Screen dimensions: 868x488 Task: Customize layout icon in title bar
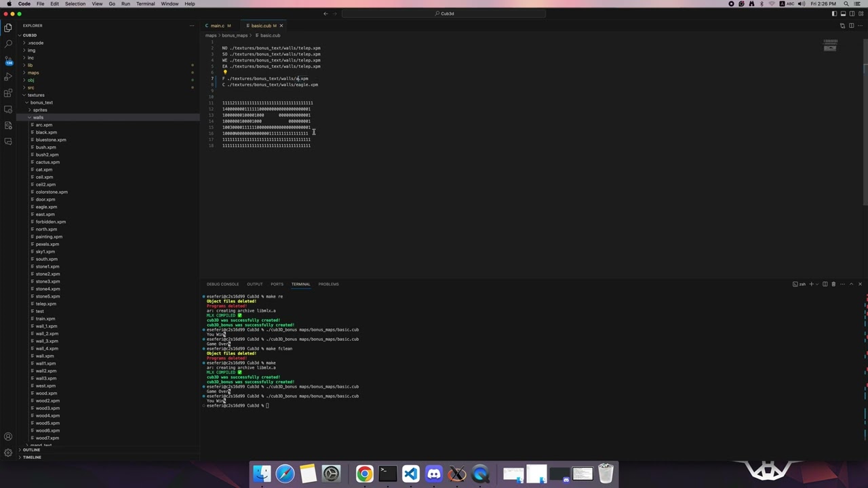[x=861, y=14]
